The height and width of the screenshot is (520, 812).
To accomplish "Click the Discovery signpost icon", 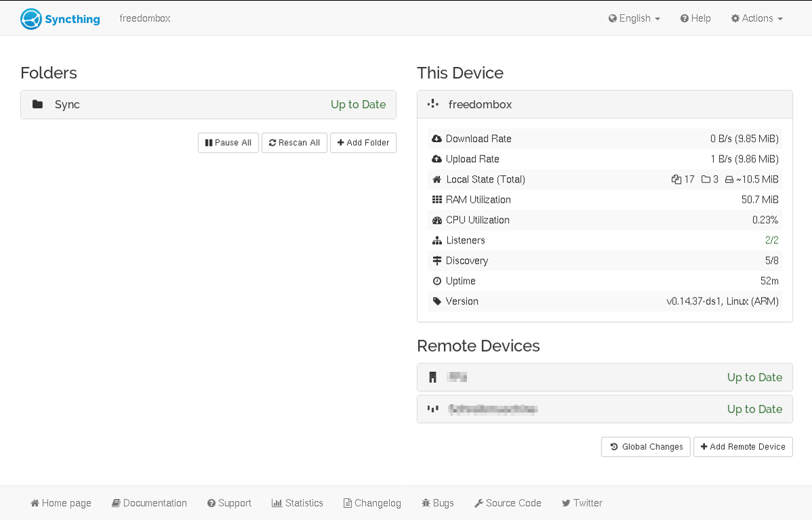I will [436, 260].
